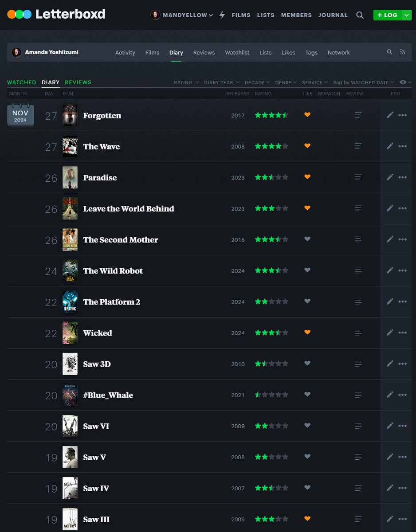Set the star rating for #Blue_Whale
This screenshot has height=532, width=416.
[271, 395]
